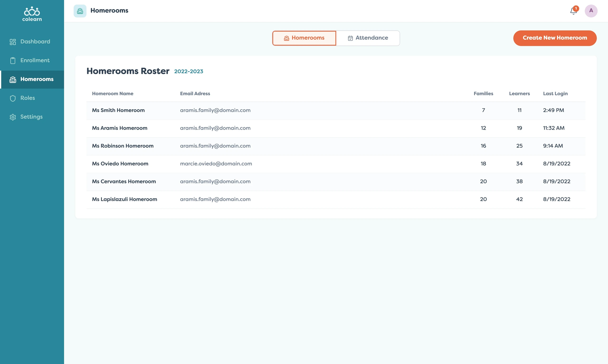
Task: Click learners count 34
Action: click(x=519, y=164)
